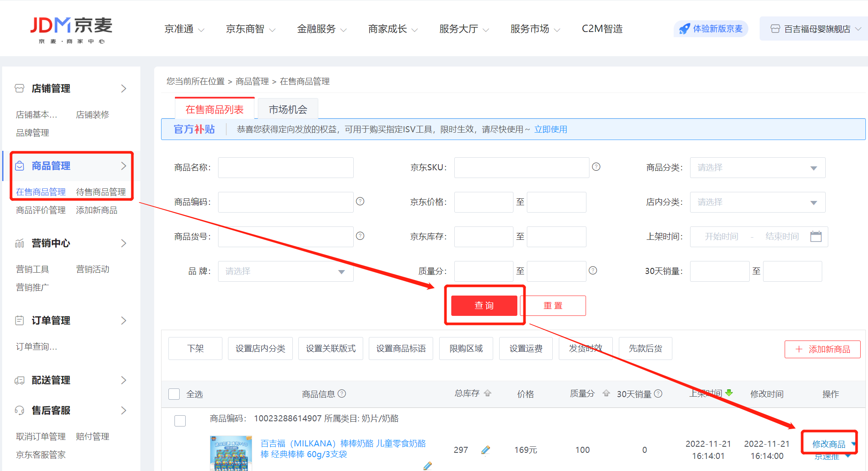
Task: Click help icon beside 商品信息 header
Action: (342, 394)
